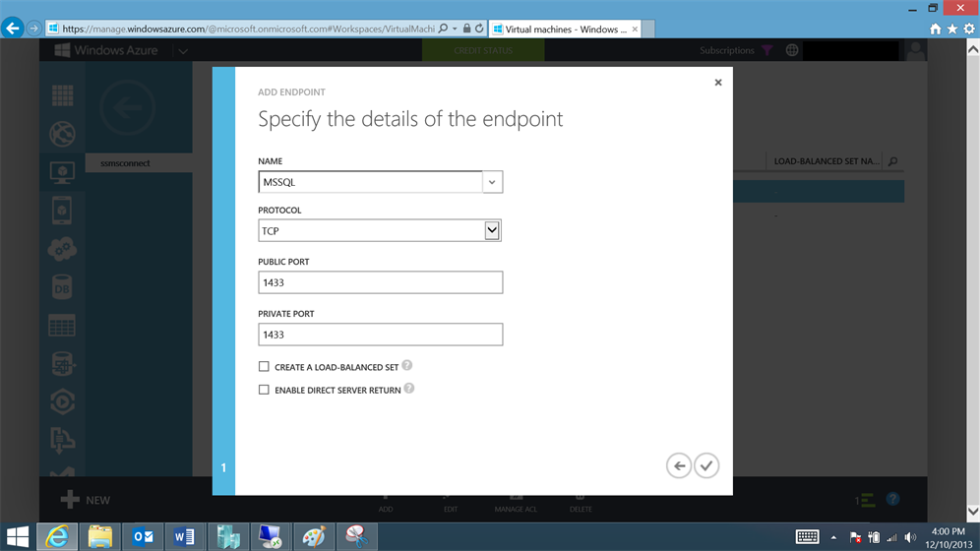Click the PRIVATE PORT input field

[x=380, y=335]
